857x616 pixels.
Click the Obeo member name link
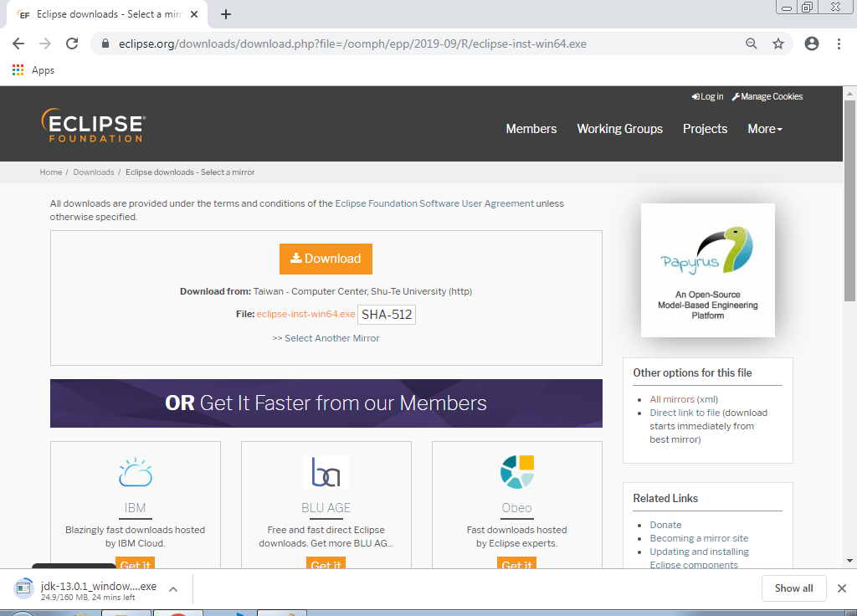(x=517, y=508)
